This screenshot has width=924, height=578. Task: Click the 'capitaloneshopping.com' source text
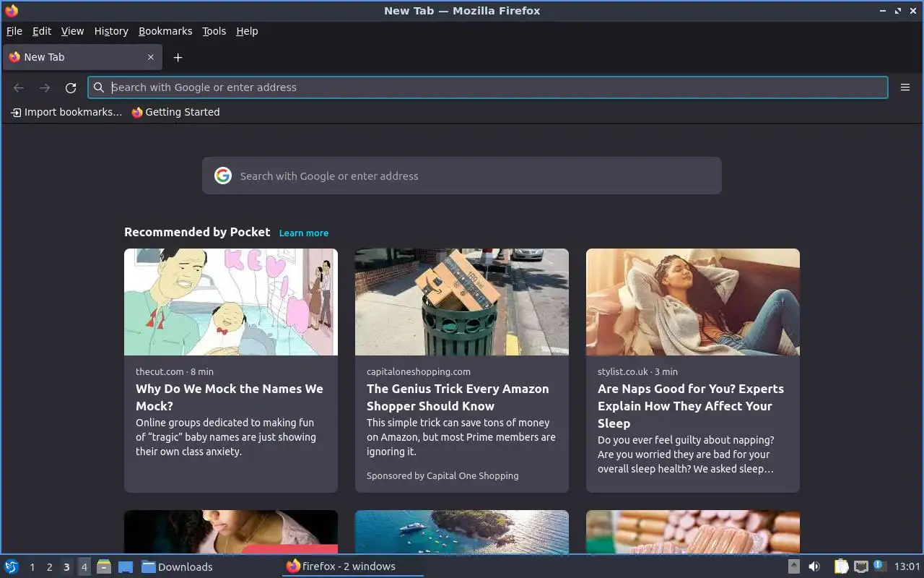point(419,371)
